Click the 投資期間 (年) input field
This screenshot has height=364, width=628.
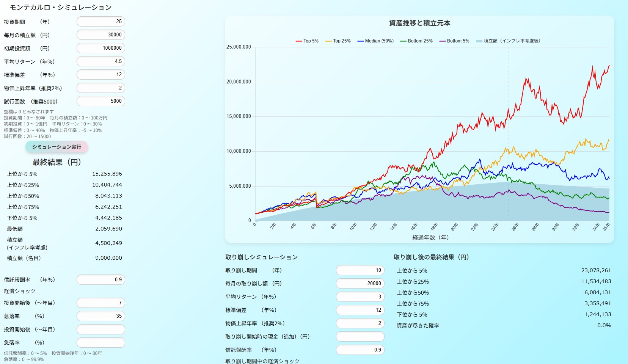click(101, 22)
